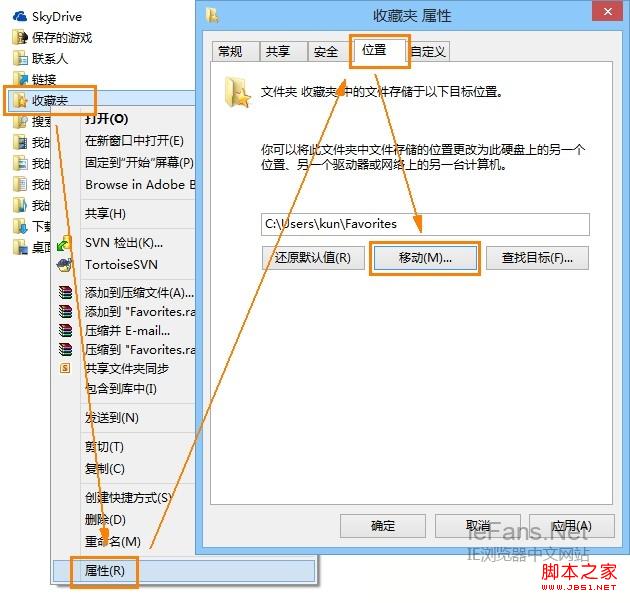Click the Desktop folder icon (桌面)
Image resolution: width=630 pixels, height=603 pixels.
[x=20, y=247]
